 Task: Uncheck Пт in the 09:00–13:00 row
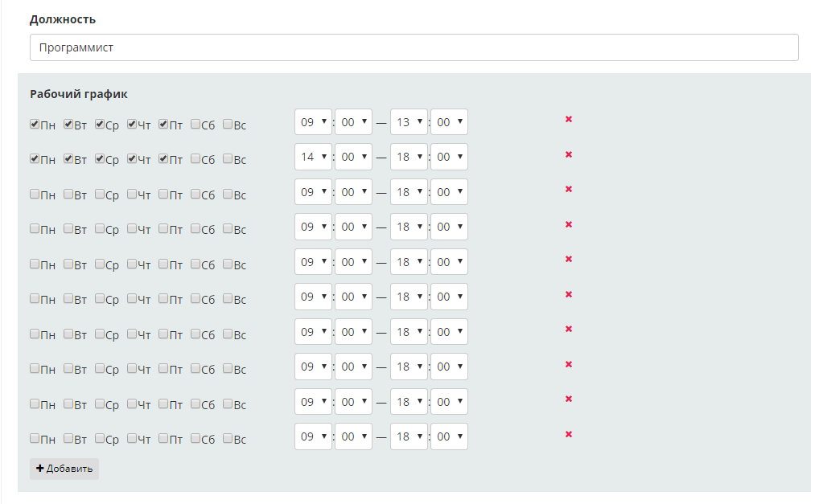[x=163, y=125]
